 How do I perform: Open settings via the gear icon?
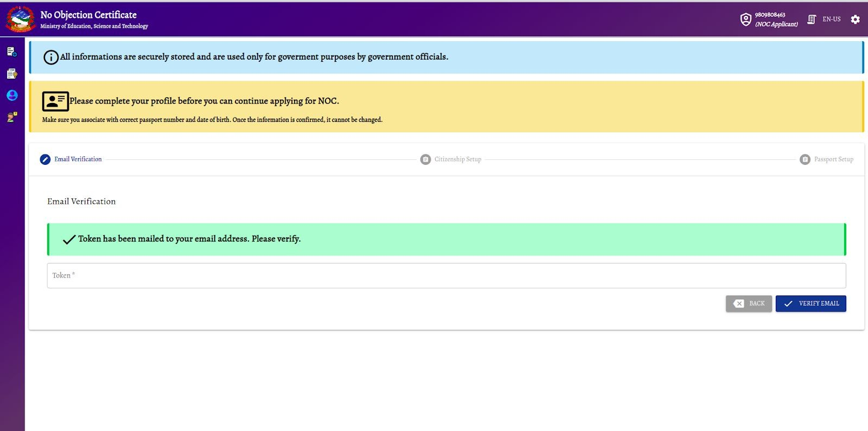855,20
